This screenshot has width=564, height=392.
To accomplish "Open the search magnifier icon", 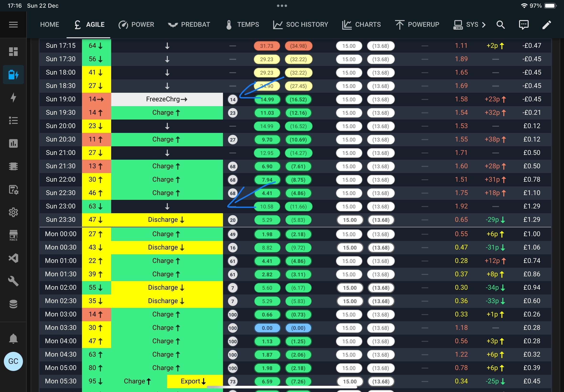I will click(x=501, y=25).
